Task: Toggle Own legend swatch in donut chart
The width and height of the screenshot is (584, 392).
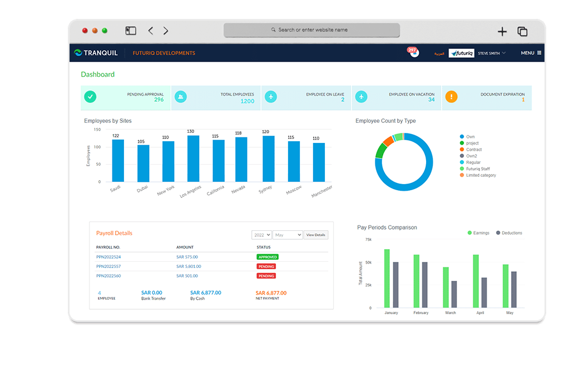Action: (x=462, y=137)
